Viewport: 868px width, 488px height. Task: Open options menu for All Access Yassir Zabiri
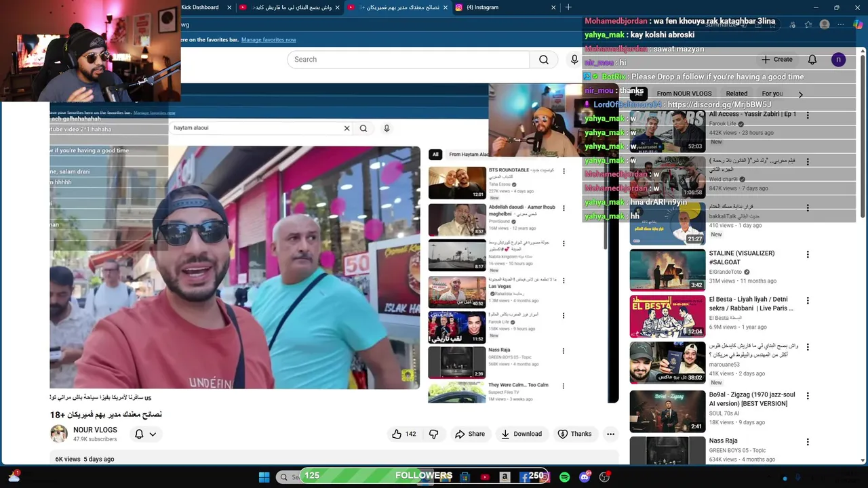tap(808, 115)
